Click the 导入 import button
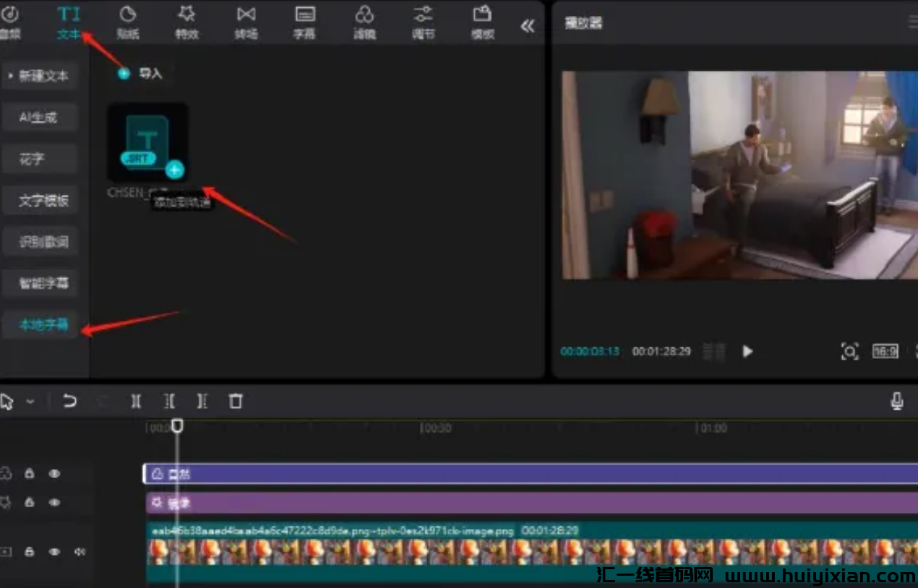Viewport: 918px width, 588px height. pyautogui.click(x=142, y=74)
